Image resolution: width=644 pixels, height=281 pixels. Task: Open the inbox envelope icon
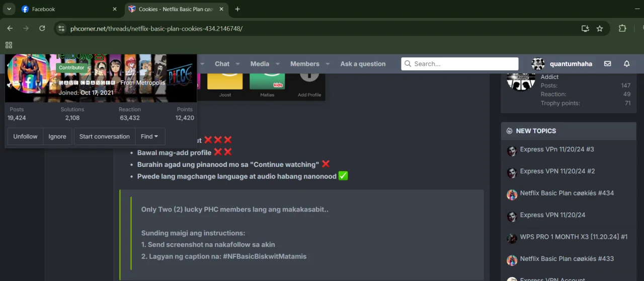click(608, 64)
